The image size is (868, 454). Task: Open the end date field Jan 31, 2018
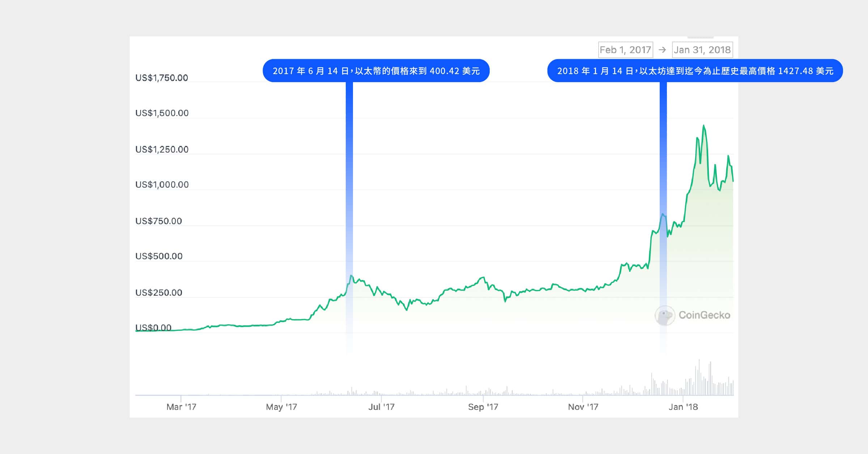(702, 50)
